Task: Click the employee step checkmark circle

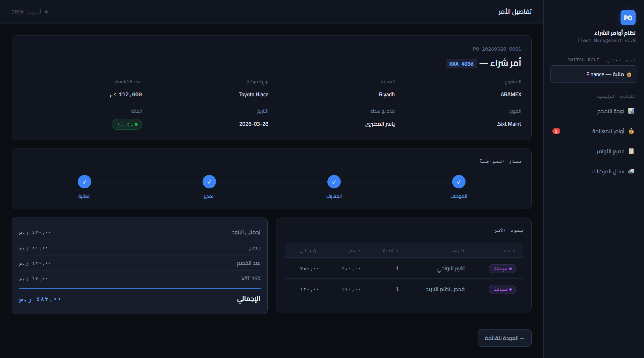Action: [x=459, y=182]
